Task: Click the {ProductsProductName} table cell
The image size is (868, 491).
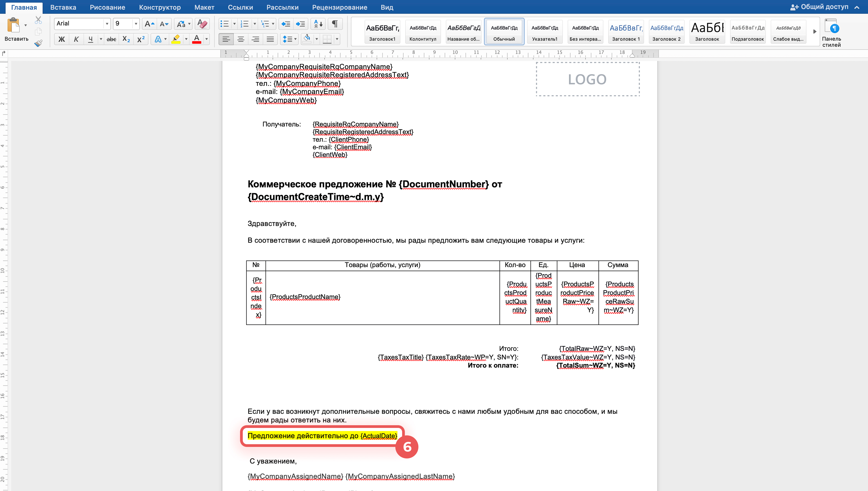Action: click(x=382, y=297)
